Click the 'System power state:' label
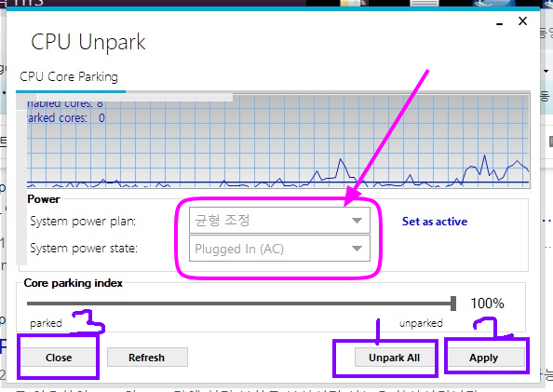The width and height of the screenshot is (553, 392). [x=84, y=249]
